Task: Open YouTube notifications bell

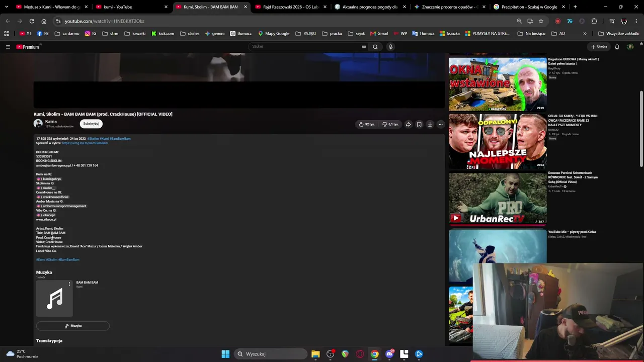Action: point(617,47)
